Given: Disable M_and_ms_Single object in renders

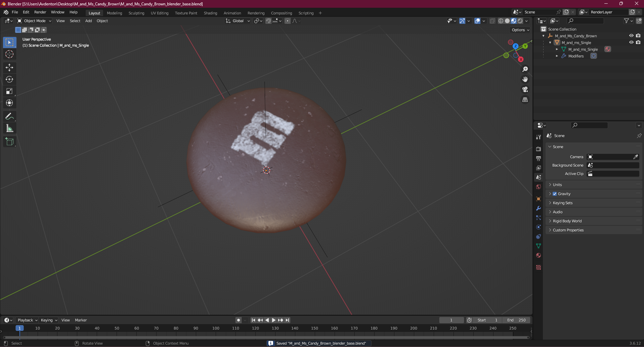Looking at the screenshot, I should point(638,42).
